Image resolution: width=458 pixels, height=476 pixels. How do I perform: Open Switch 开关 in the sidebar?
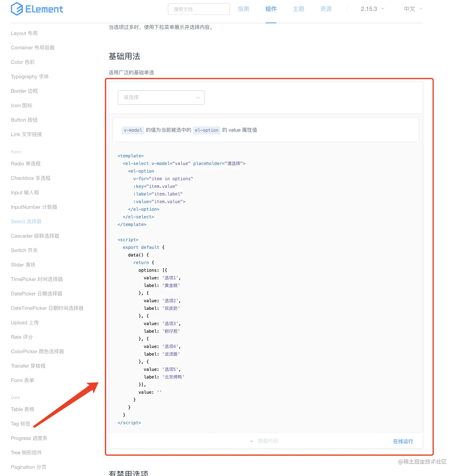(24, 251)
